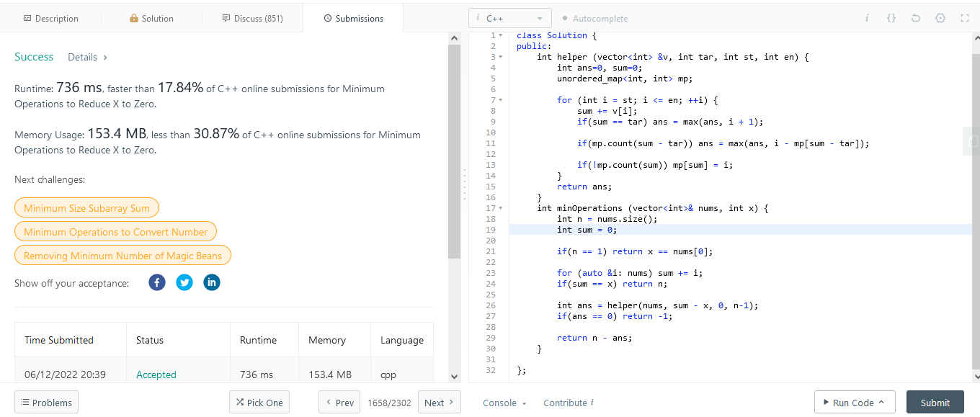Open Removing Minimum Number of Magic Beans
The image size is (980, 417).
[122, 256]
